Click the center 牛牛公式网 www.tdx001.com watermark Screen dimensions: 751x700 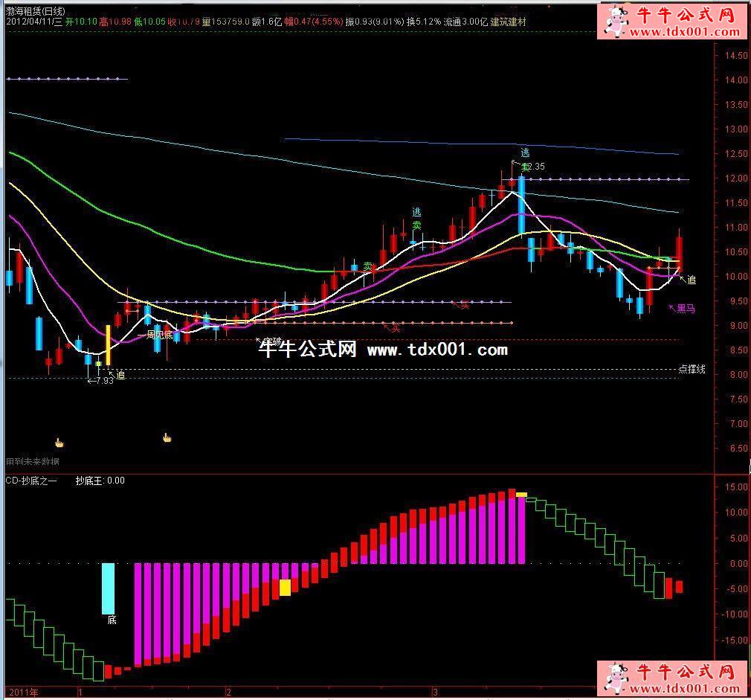pos(383,350)
